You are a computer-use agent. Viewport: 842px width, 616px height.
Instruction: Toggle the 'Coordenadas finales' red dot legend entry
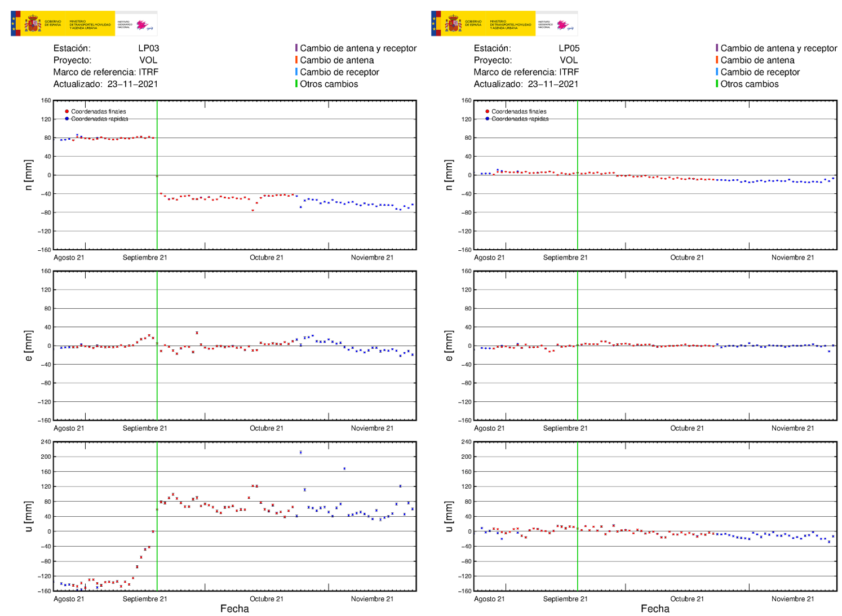coord(66,112)
